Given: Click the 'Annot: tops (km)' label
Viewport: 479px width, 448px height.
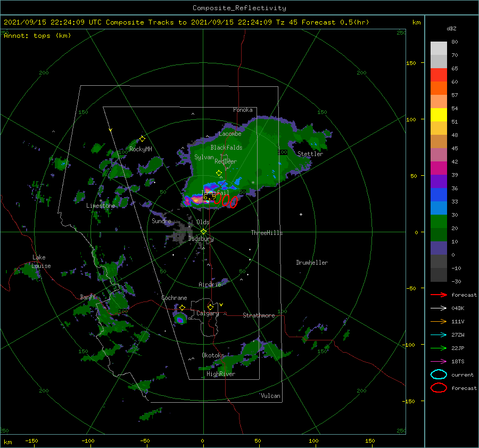Looking at the screenshot, I should pos(37,36).
